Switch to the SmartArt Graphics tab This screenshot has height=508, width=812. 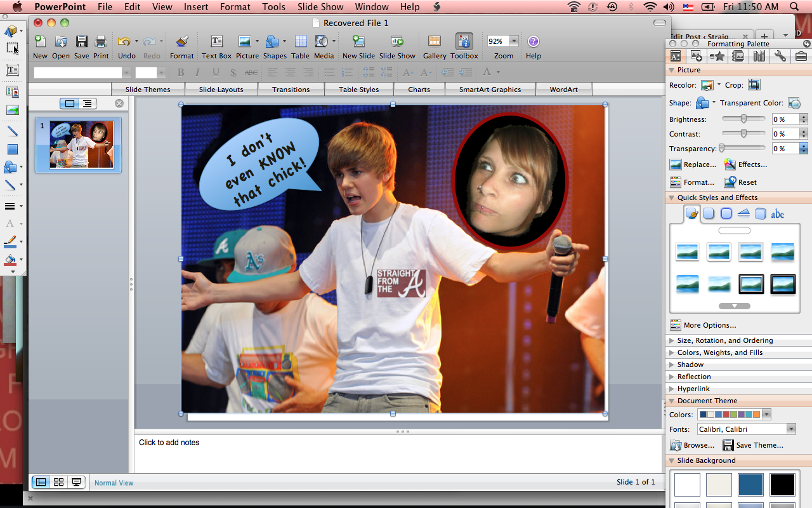(x=490, y=90)
